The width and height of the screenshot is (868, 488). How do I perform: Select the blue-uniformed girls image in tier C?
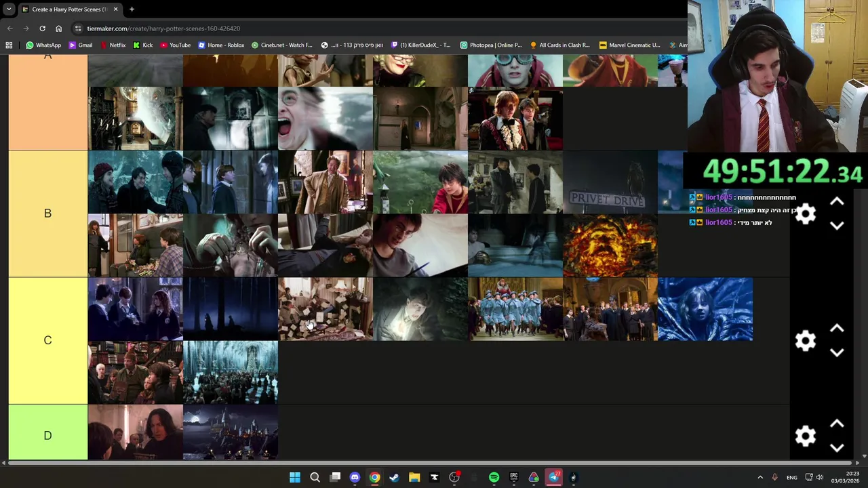(515, 309)
